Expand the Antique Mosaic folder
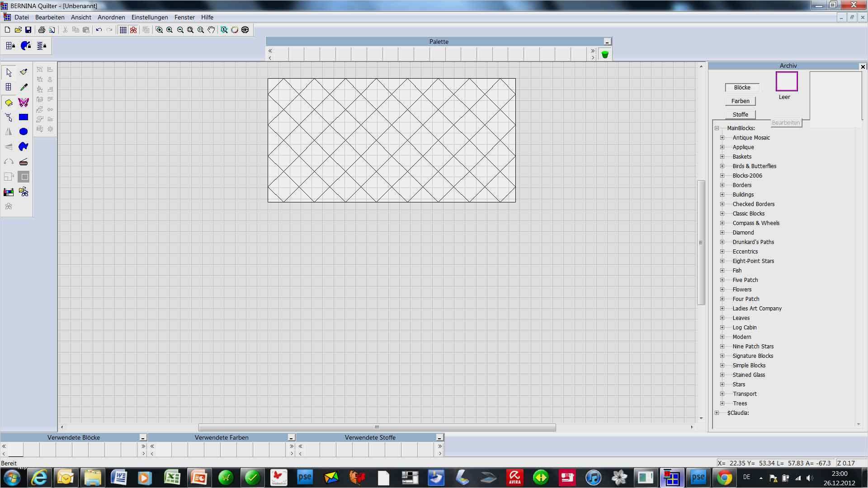The height and width of the screenshot is (488, 868). [x=722, y=138]
